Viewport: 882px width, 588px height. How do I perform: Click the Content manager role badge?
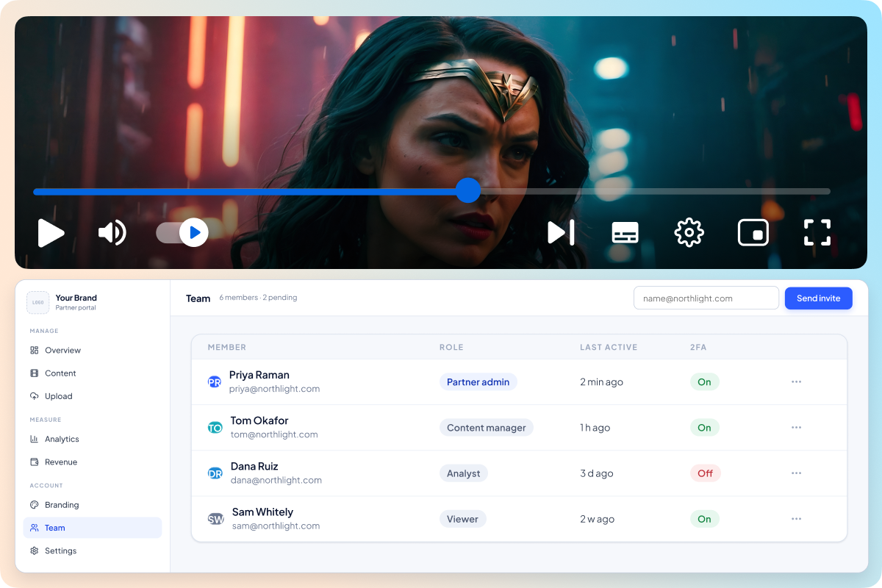coord(487,428)
